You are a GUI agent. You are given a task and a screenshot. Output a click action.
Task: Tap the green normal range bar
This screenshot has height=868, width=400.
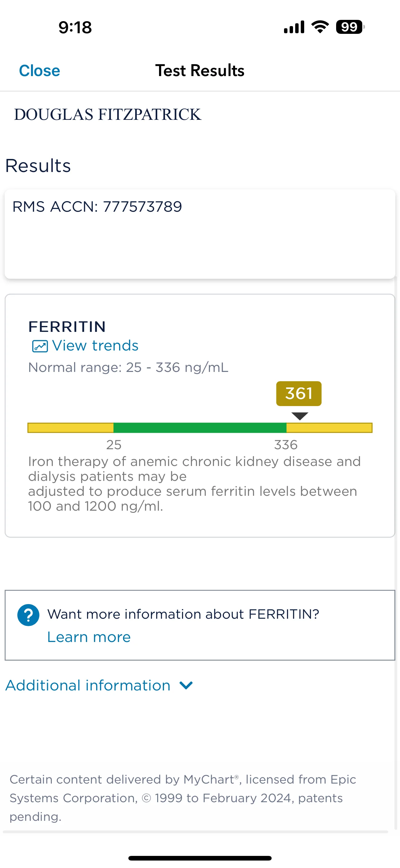[200, 427]
